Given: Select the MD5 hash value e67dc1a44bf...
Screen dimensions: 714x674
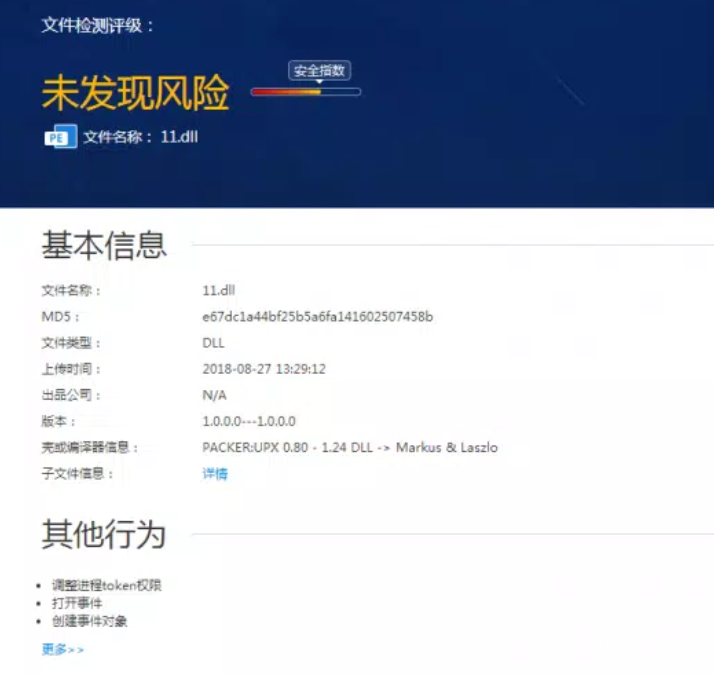Looking at the screenshot, I should [x=317, y=317].
